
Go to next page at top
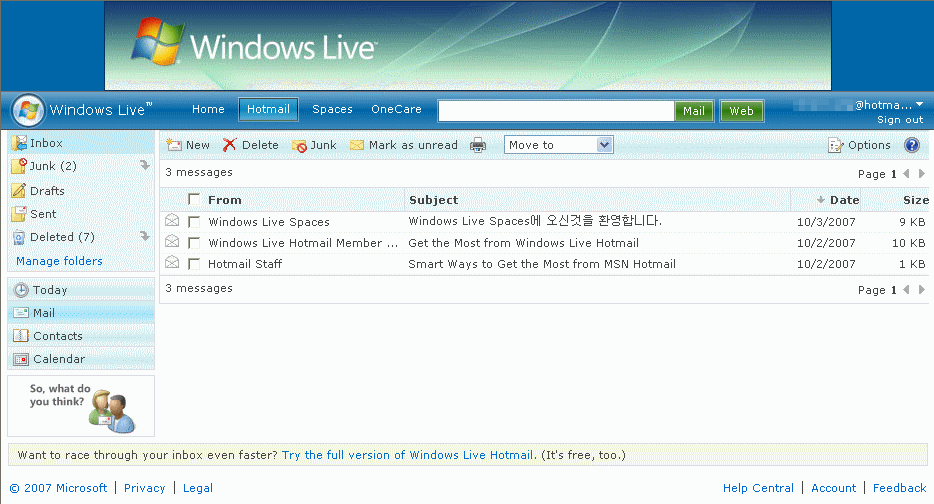921,173
